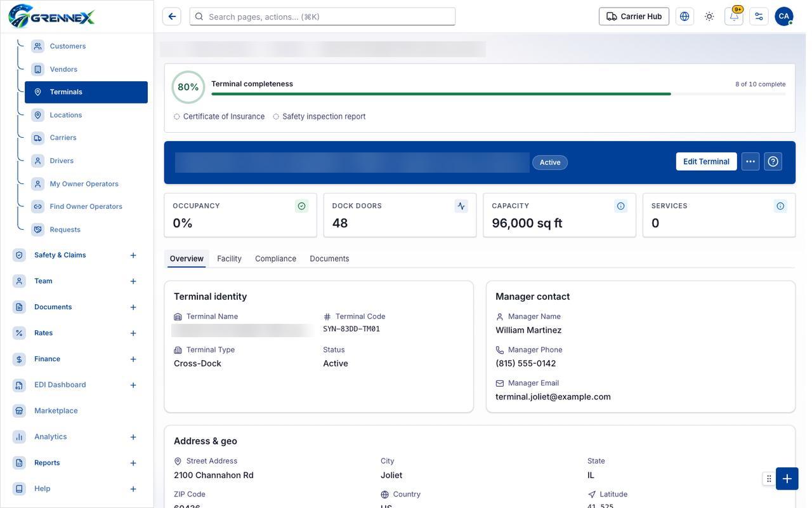
Task: Click the Analytics chart icon
Action: pos(19,437)
